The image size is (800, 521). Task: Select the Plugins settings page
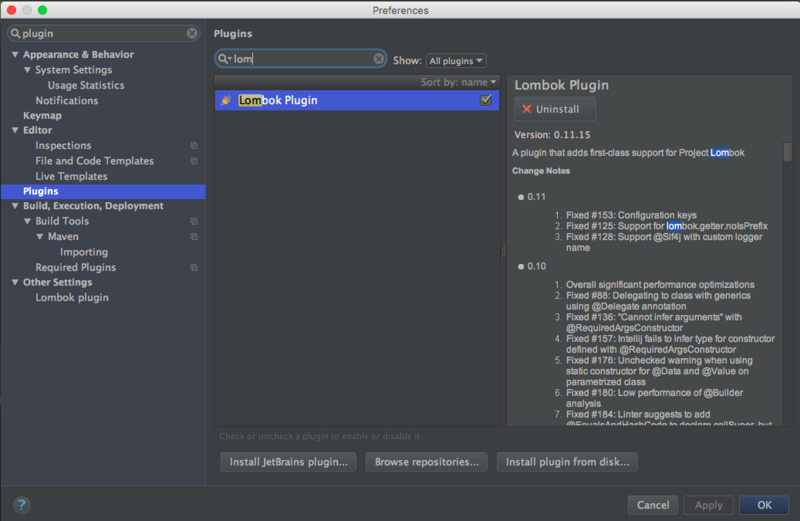[x=103, y=191]
